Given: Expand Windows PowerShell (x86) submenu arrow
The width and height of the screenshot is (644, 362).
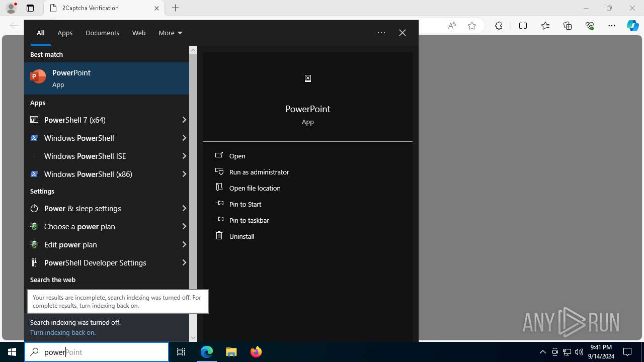Looking at the screenshot, I should [184, 174].
